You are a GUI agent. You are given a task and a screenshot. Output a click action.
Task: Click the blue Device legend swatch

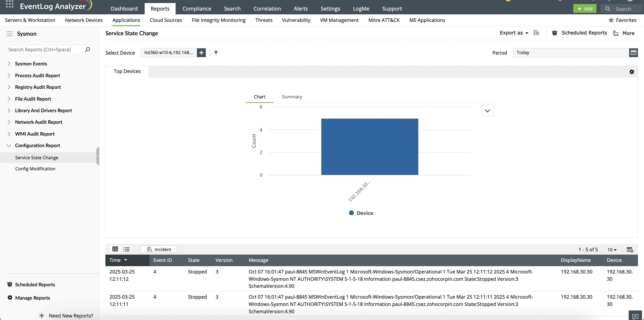[x=351, y=213]
